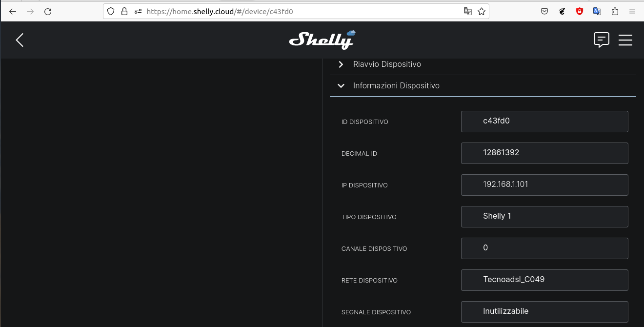Image resolution: width=644 pixels, height=327 pixels.
Task: Click the IP DISPOSITIVO label
Action: 364,185
